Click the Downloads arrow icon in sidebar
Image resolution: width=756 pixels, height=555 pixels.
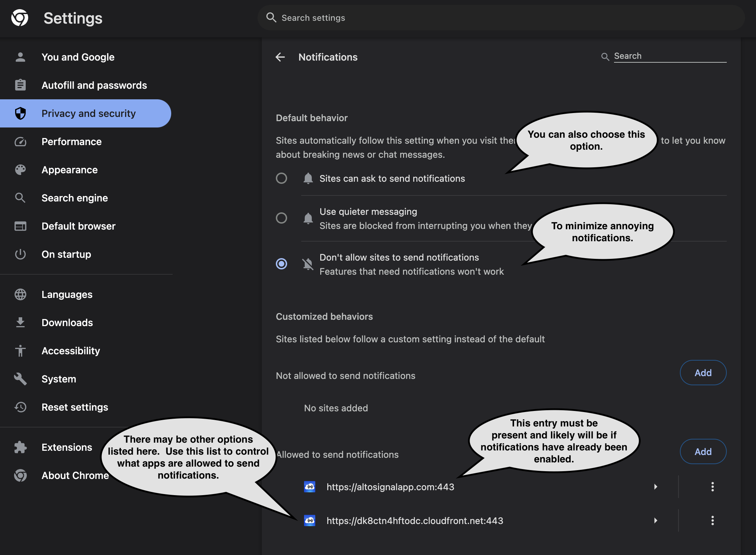20,323
